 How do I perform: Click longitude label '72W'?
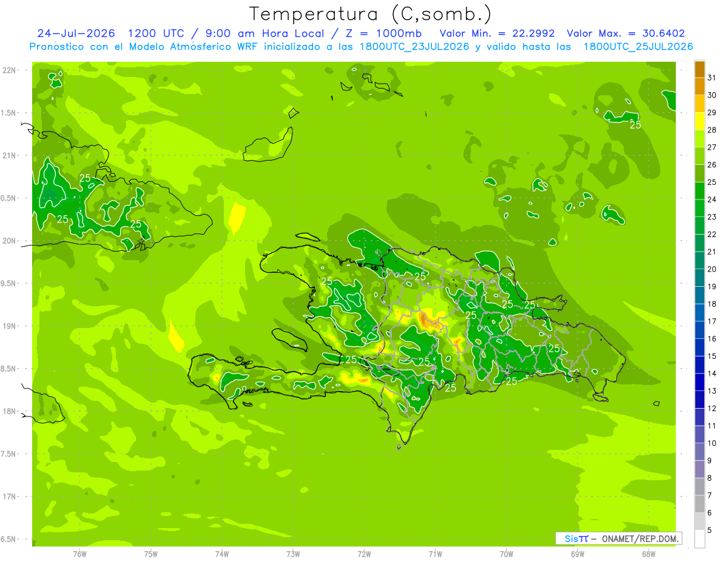(x=364, y=554)
